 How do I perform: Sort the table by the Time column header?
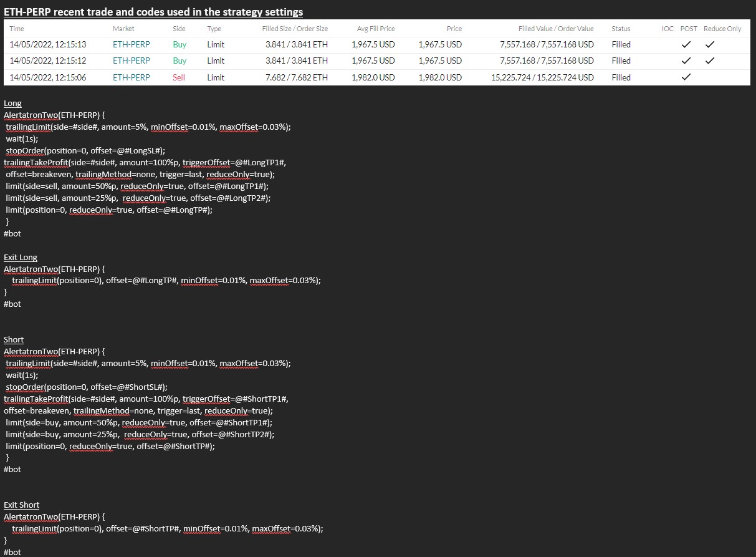(17, 29)
